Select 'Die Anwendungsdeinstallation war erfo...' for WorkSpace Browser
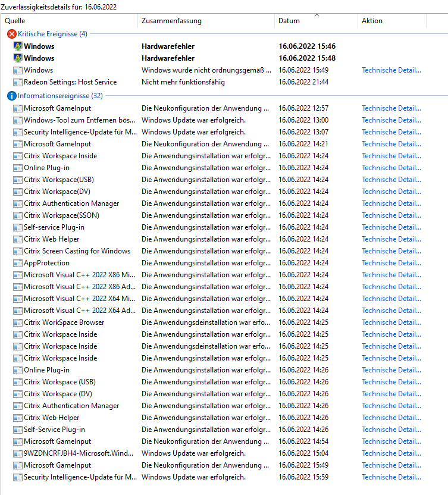The width and height of the screenshot is (448, 495). (x=206, y=322)
